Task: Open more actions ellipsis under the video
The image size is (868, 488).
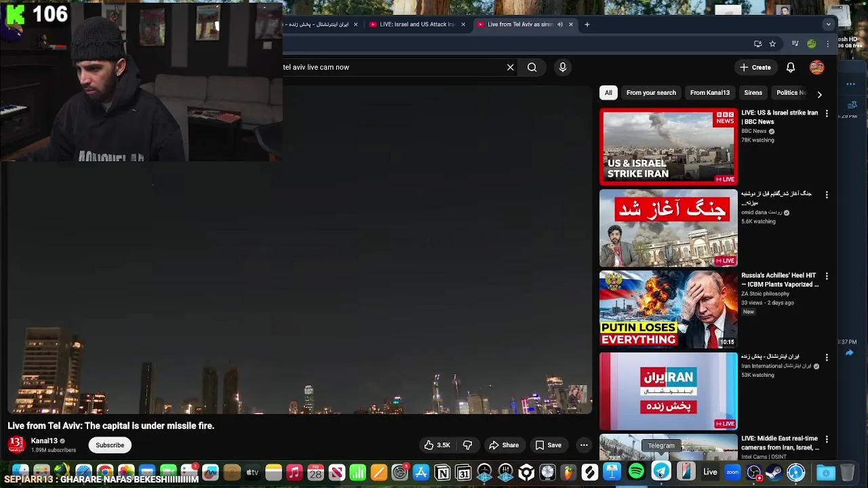Action: pos(584,445)
